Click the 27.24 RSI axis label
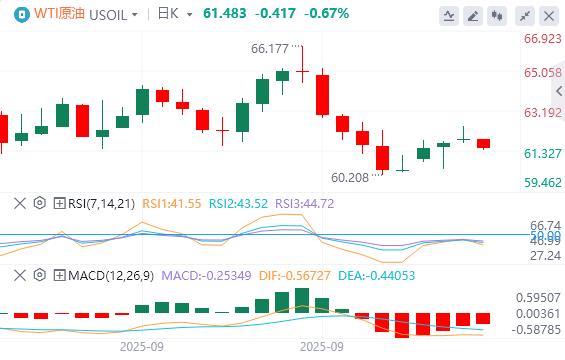This screenshot has width=565, height=360. pyautogui.click(x=546, y=256)
